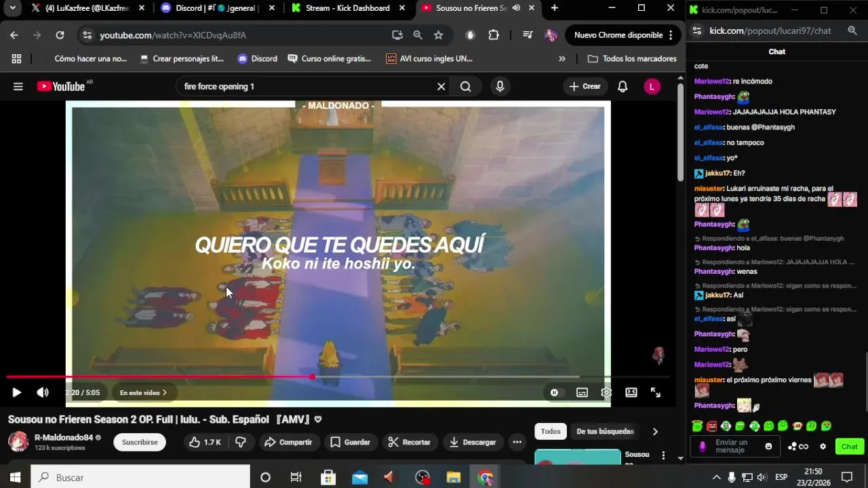The height and width of the screenshot is (488, 868).
Task: Open Windows Start menu
Action: pyautogui.click(x=15, y=477)
